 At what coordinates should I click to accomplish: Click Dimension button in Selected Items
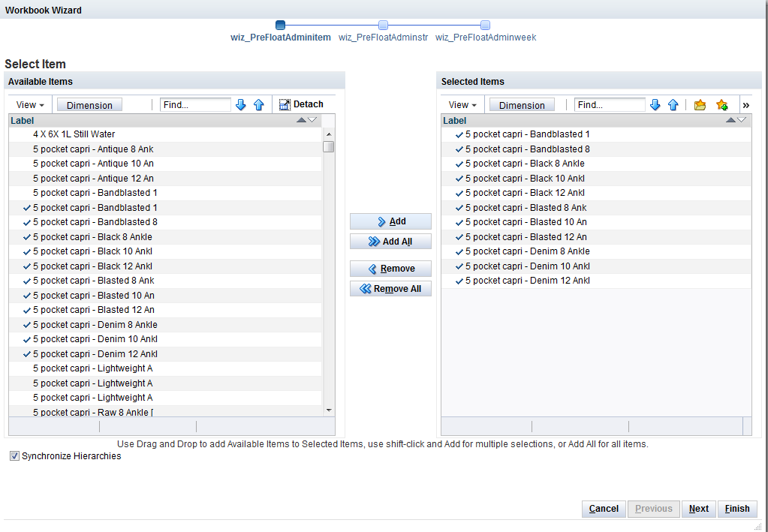(522, 105)
